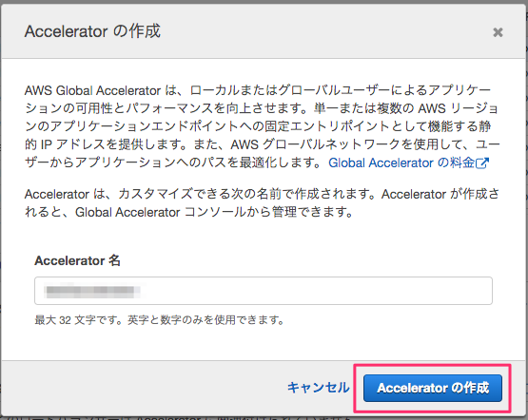Click キャンセル to dismiss the dialog
Image resolution: width=528 pixels, height=420 pixels.
[x=318, y=388]
